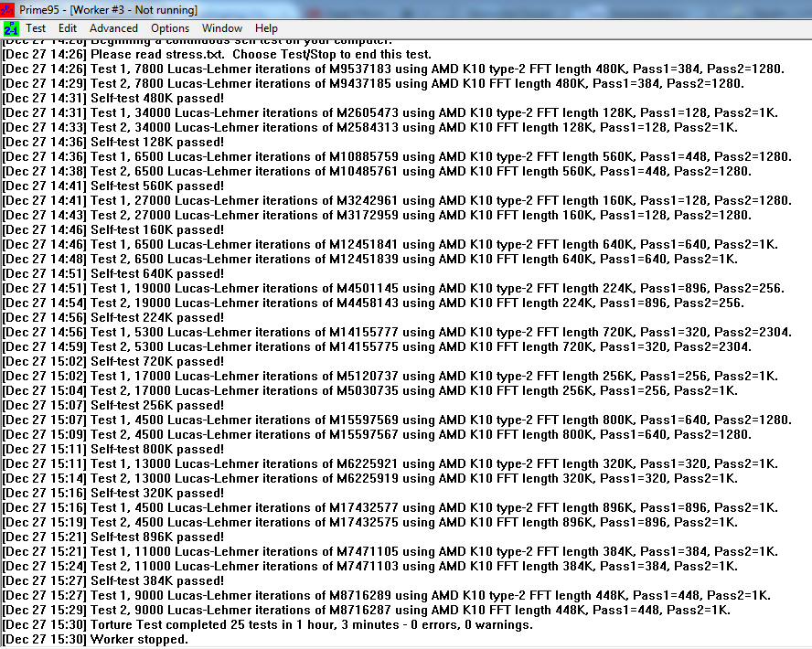Select the M4501145 log line
The height and width of the screenshot is (649, 812).
[x=393, y=288]
